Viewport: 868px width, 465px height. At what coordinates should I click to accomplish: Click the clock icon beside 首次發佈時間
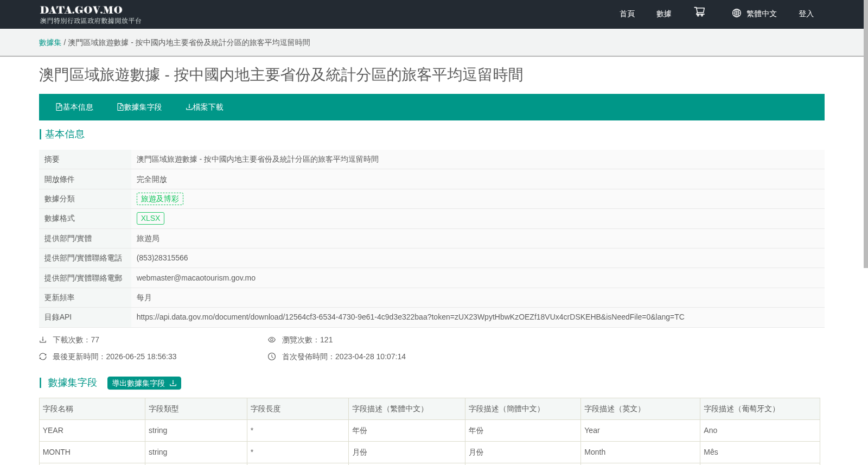(272, 356)
